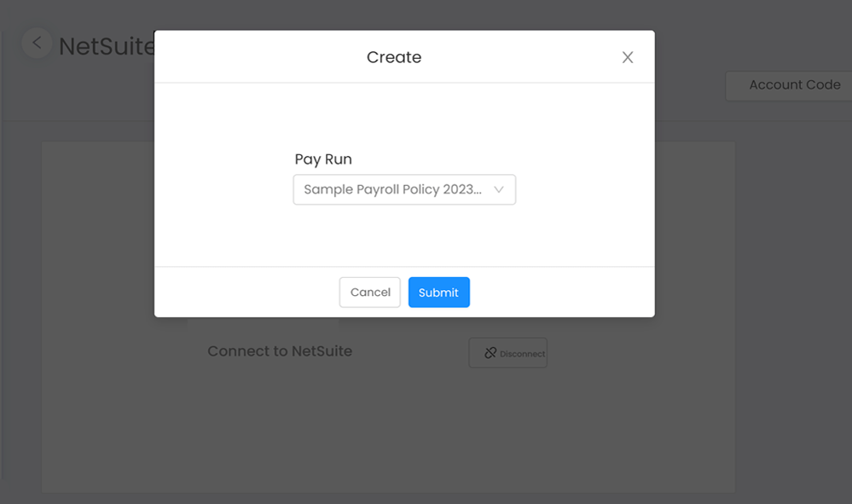Open the Sample Payroll Policy 2023 combo box
The height and width of the screenshot is (504, 852).
coord(404,189)
